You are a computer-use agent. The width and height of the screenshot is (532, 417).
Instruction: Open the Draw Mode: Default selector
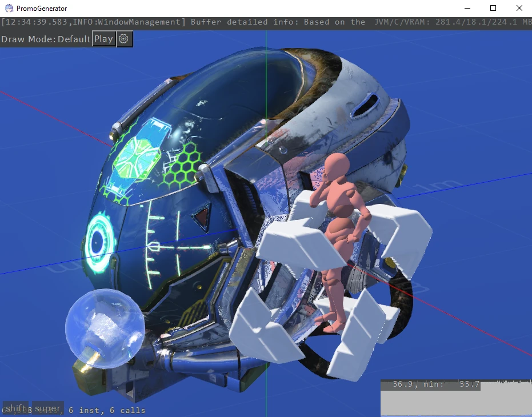click(46, 39)
